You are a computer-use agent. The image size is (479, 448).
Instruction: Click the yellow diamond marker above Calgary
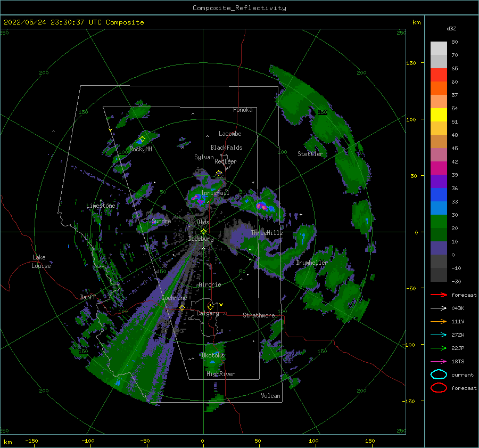pyautogui.click(x=210, y=307)
